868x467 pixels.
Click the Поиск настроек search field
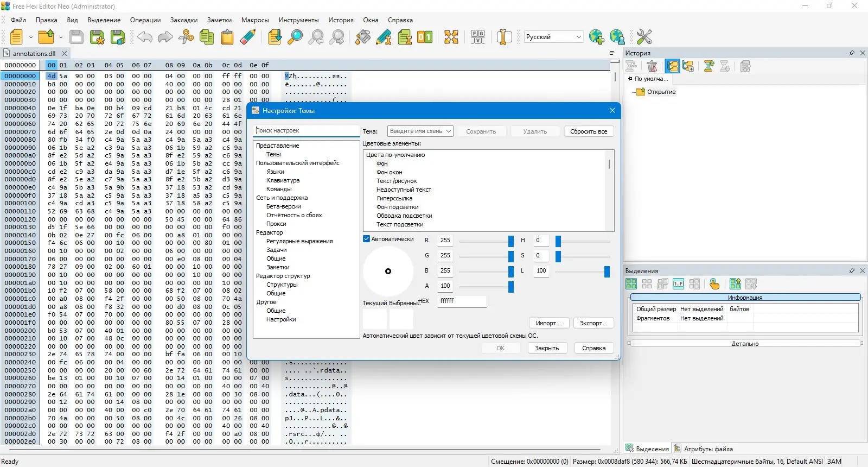coord(306,131)
